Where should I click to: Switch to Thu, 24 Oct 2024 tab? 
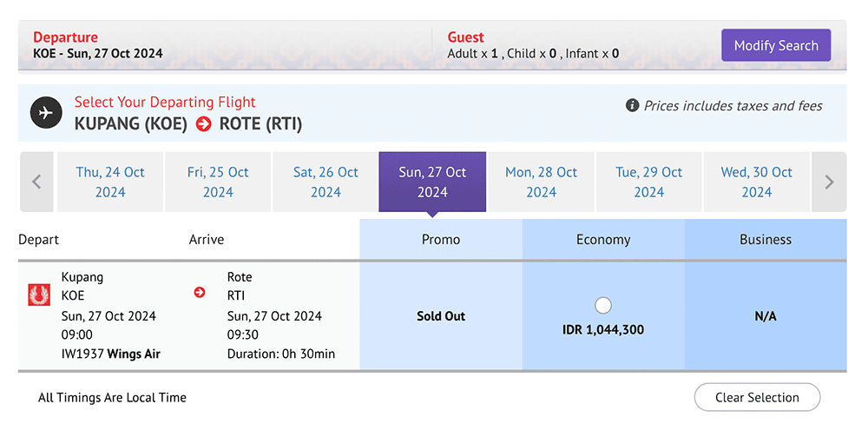pos(110,182)
